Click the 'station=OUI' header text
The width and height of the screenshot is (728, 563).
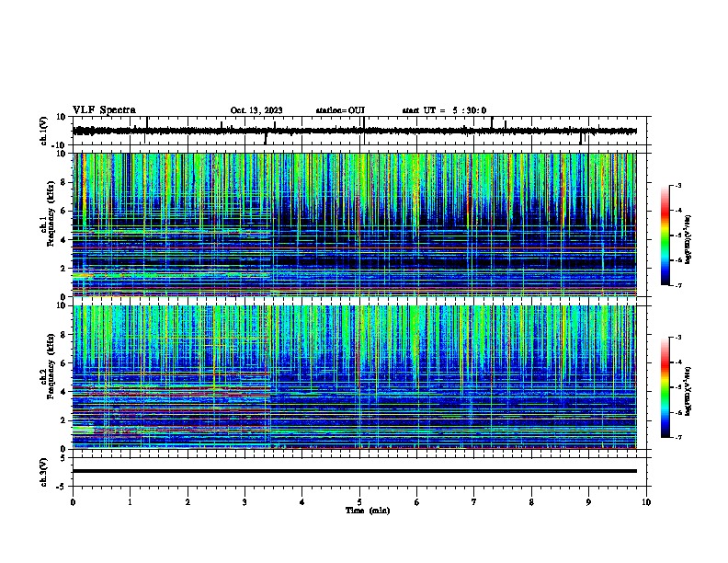[340, 110]
